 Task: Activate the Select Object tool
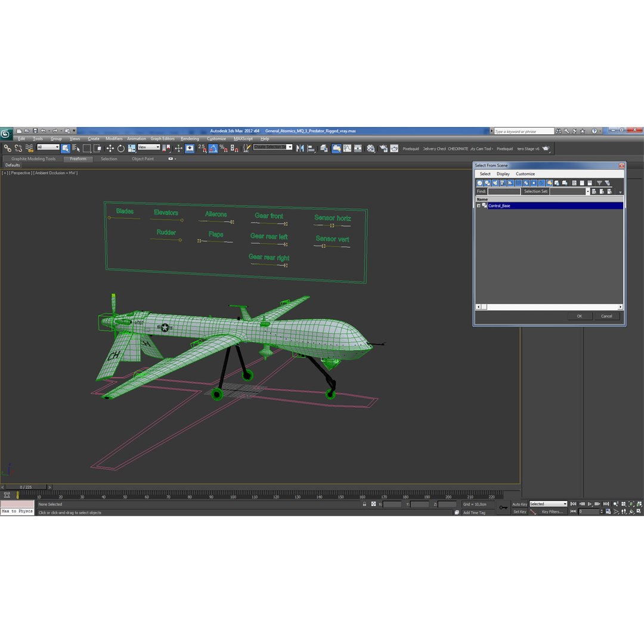[x=66, y=148]
